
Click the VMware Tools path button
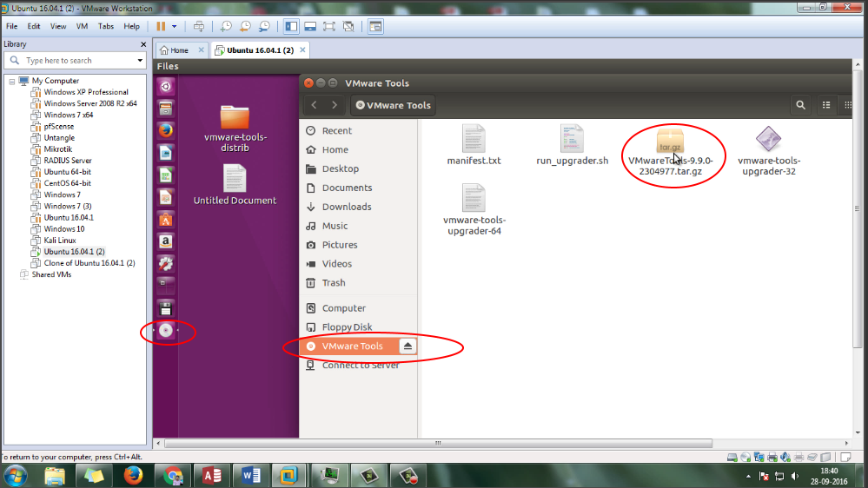tap(393, 105)
